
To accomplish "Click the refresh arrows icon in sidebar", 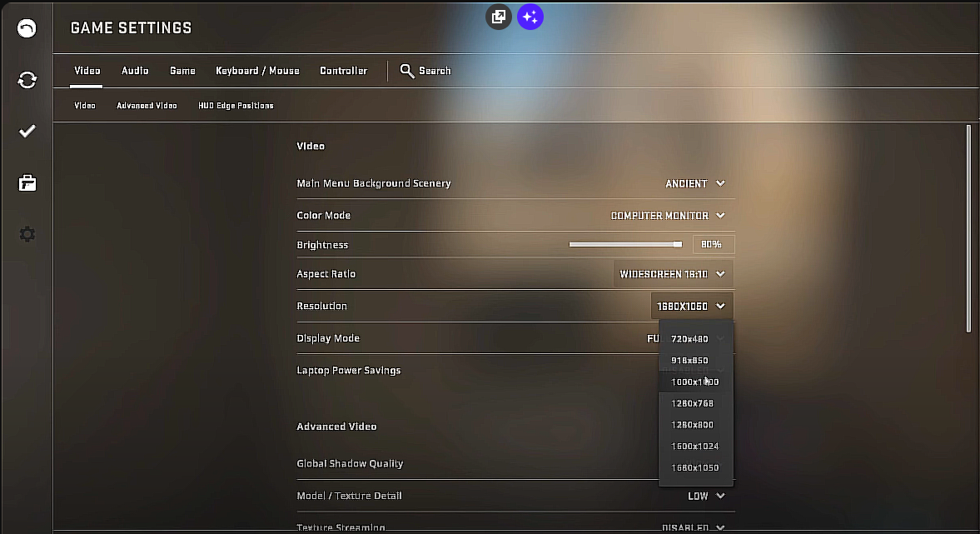I will coord(27,80).
